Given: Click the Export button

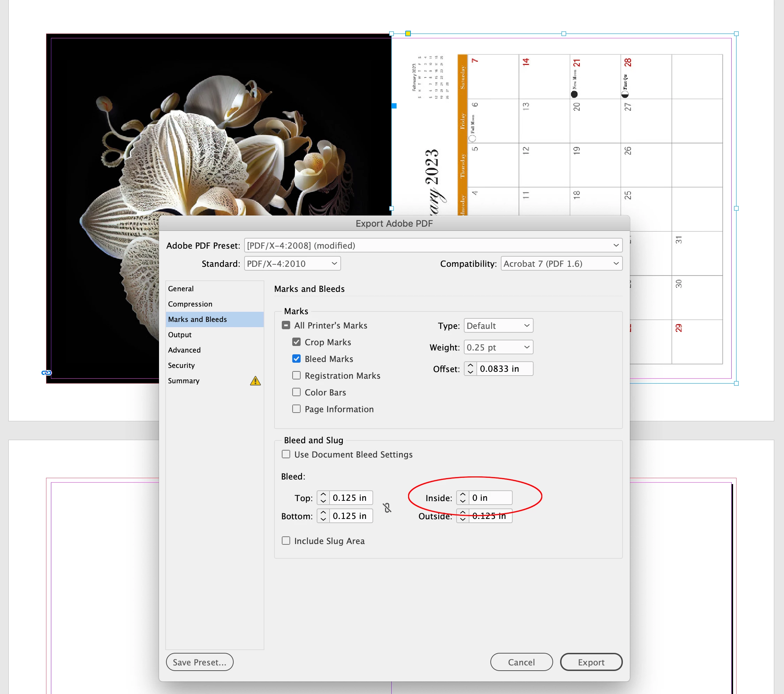Looking at the screenshot, I should point(591,662).
